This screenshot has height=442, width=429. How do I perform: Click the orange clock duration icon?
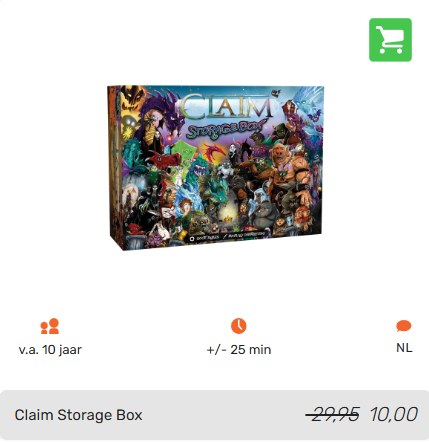coord(239,326)
